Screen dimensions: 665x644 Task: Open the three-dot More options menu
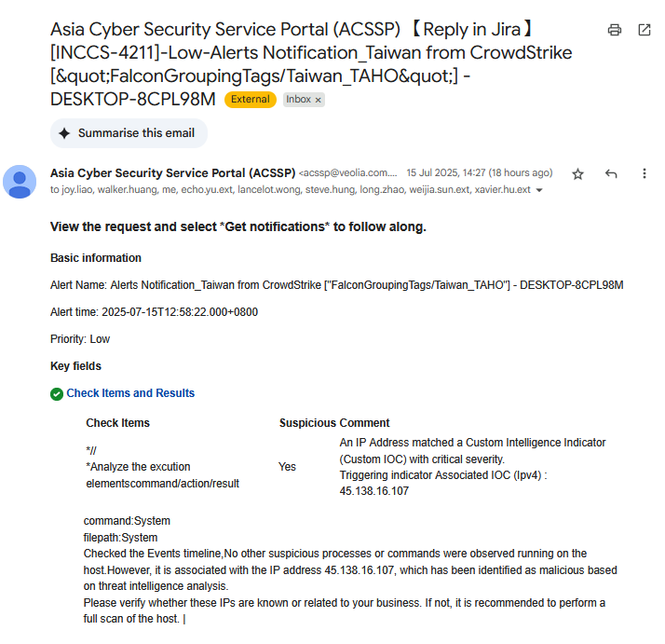tap(645, 174)
